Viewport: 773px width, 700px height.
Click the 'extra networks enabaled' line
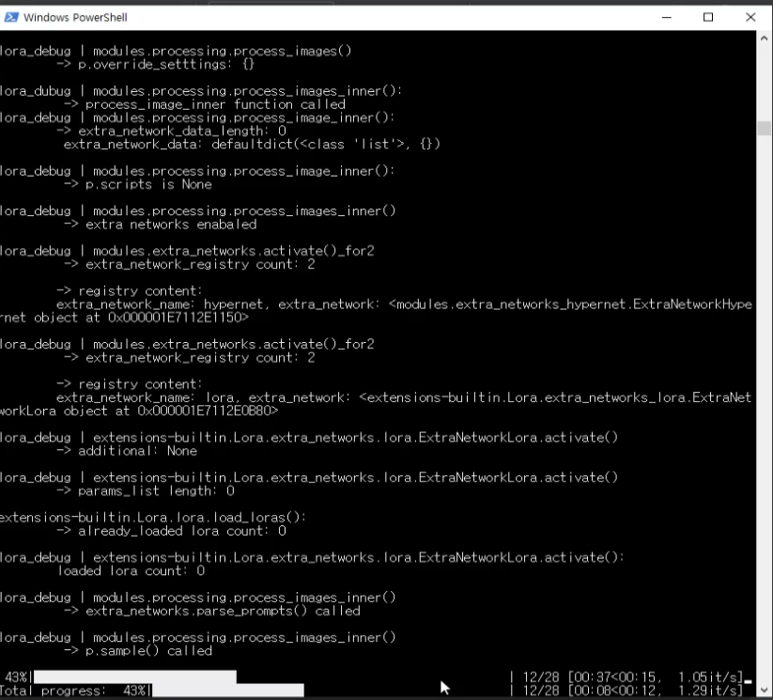click(x=161, y=225)
